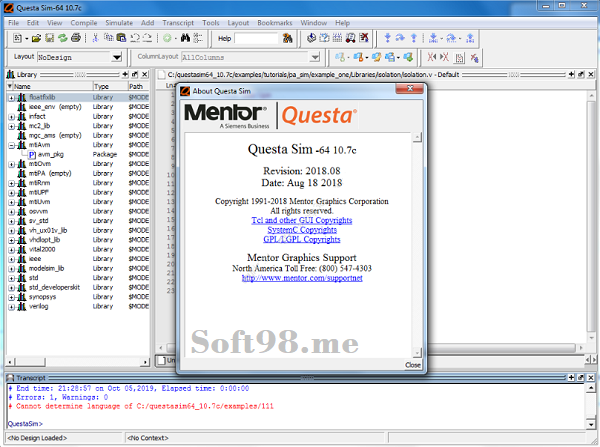Click the Step Over curved arrow icon
This screenshot has width=600, height=447.
pos(400,38)
